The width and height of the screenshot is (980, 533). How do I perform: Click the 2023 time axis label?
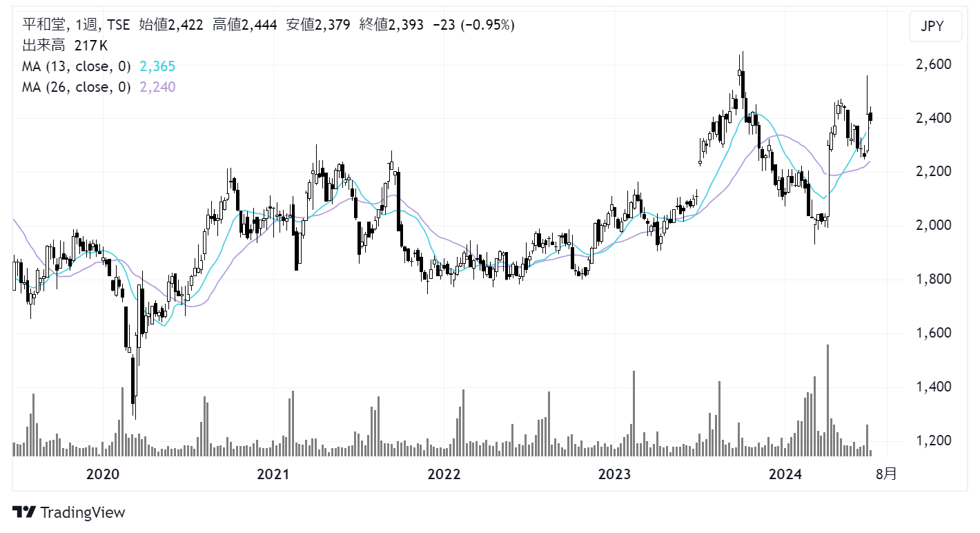click(x=614, y=474)
